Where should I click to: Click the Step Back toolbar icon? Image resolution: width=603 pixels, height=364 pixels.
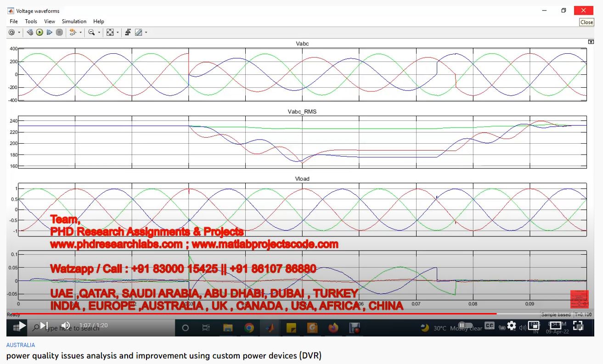pyautogui.click(x=30, y=32)
